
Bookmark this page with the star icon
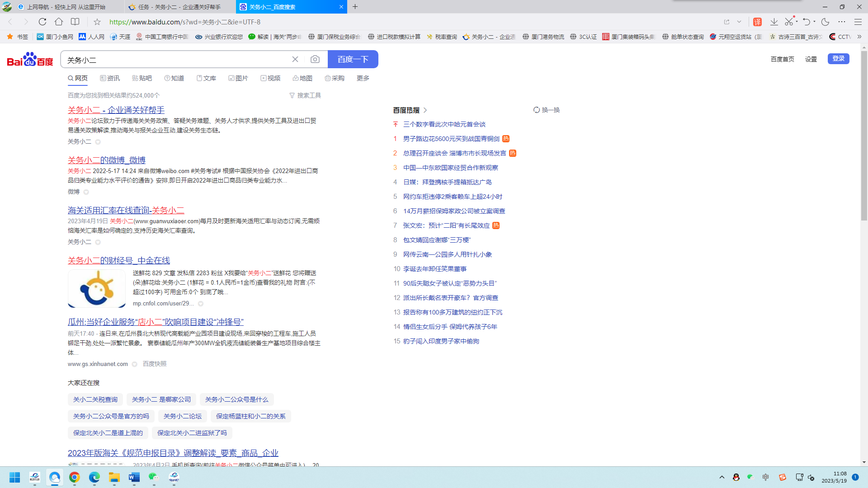(97, 22)
